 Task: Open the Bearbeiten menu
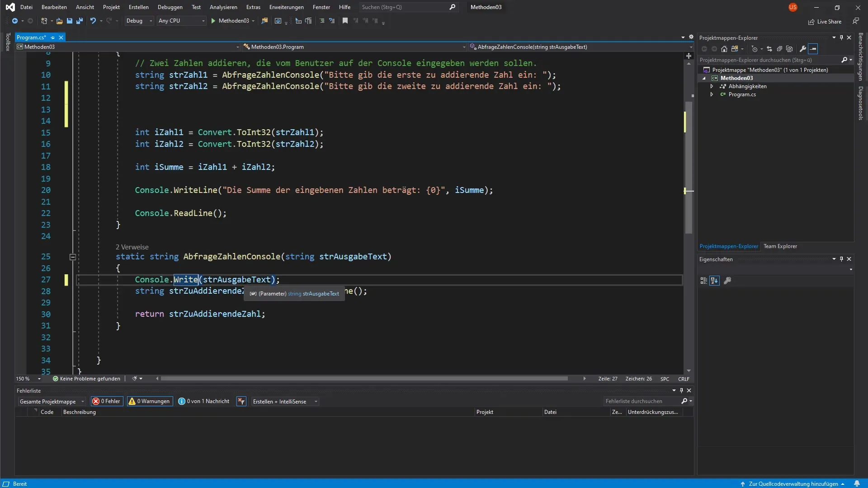click(x=54, y=7)
